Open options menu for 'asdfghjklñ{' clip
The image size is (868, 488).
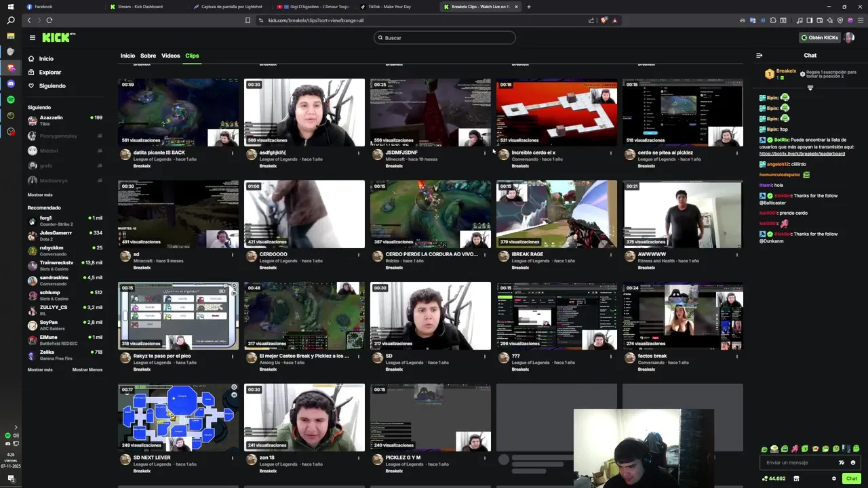(359, 152)
